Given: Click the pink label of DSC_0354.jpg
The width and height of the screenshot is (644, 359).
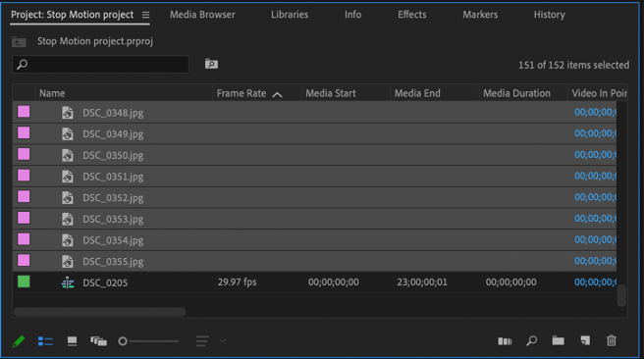Looking at the screenshot, I should pyautogui.click(x=24, y=239).
